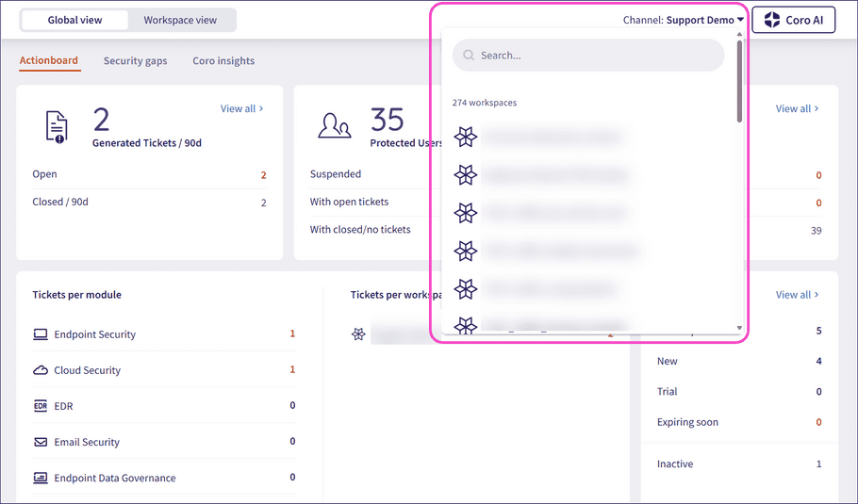View all in top right card
The width and height of the screenshot is (858, 504).
point(797,108)
